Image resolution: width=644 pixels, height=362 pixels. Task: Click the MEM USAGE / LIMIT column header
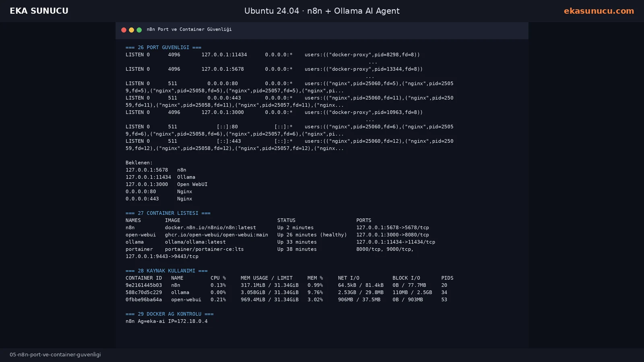point(266,278)
